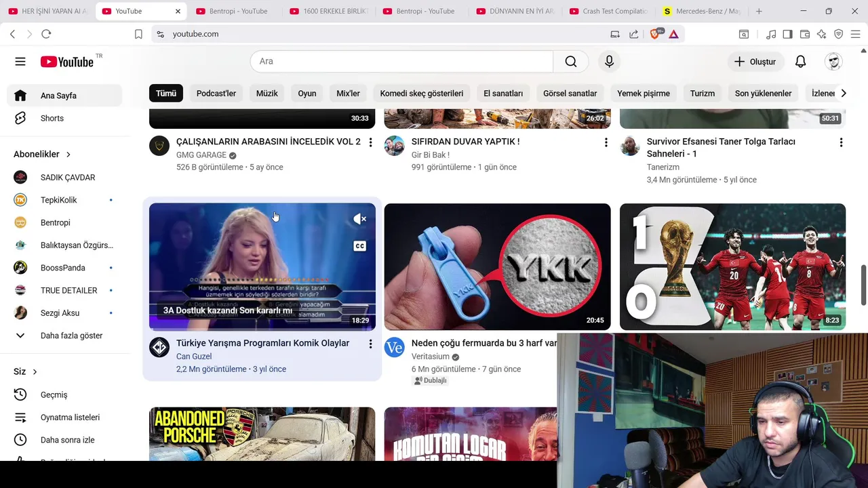Open the YouTube hamburger guide menu
Screen dimensions: 868x488
20,62
